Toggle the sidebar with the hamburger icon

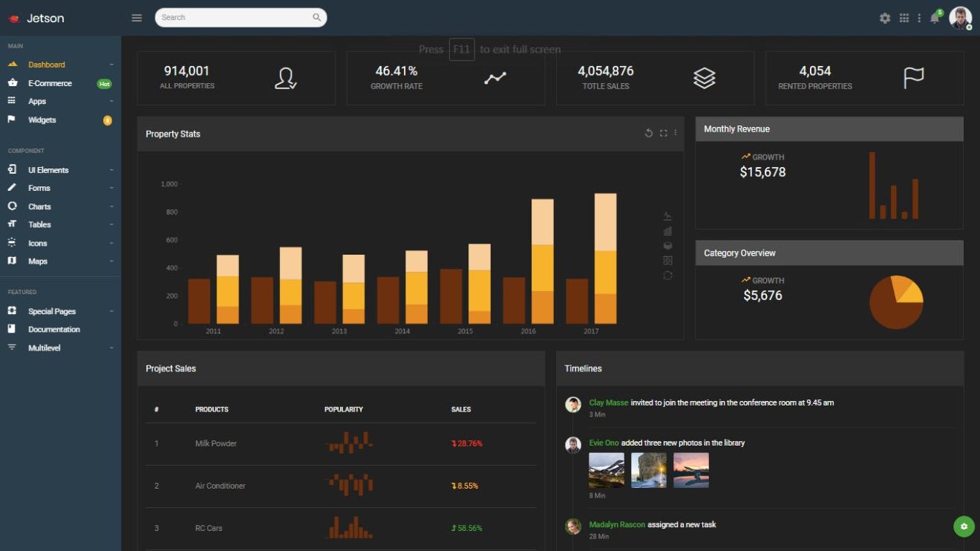click(x=137, y=17)
